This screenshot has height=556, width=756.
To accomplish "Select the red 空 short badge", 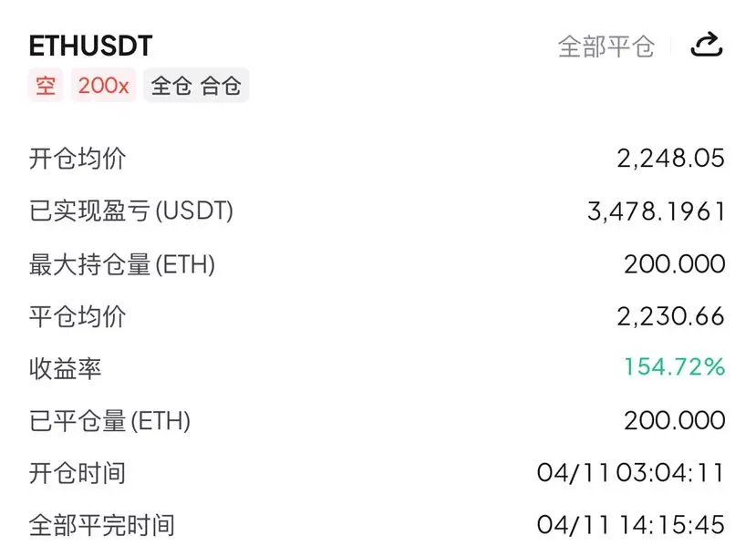I will [x=46, y=86].
